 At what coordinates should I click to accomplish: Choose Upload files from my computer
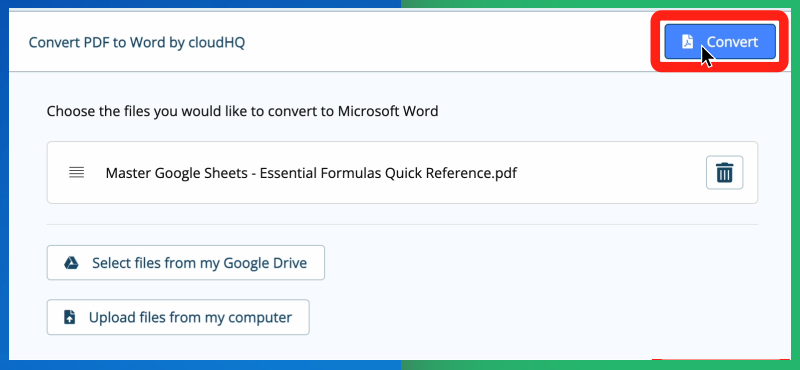pos(178,317)
